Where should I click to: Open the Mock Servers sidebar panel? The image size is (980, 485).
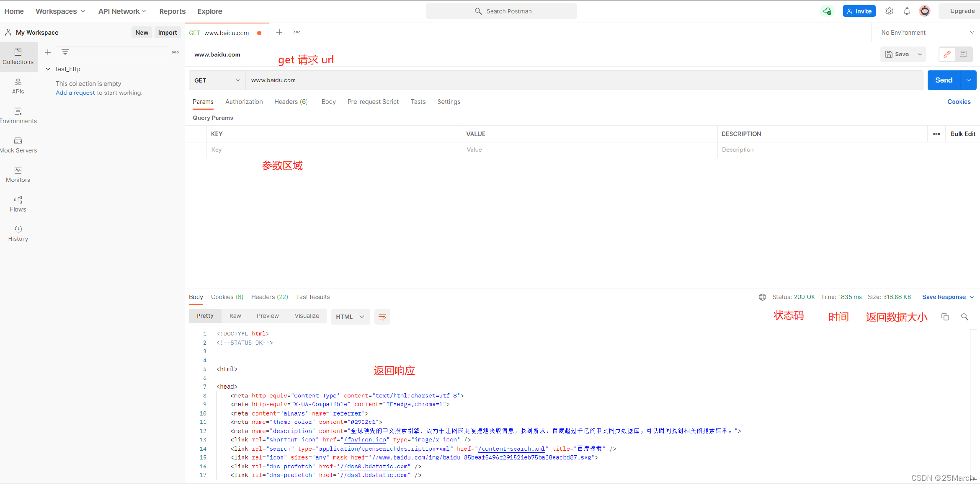(x=18, y=145)
